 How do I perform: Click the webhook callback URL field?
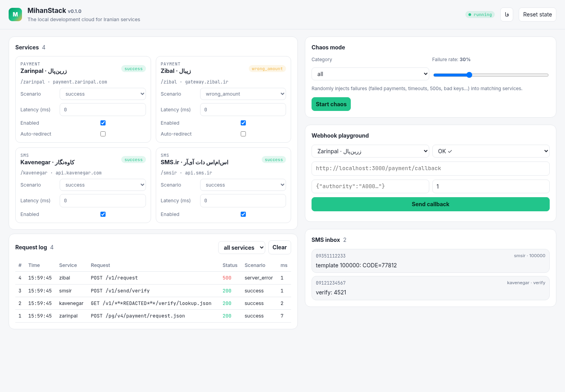(430, 169)
